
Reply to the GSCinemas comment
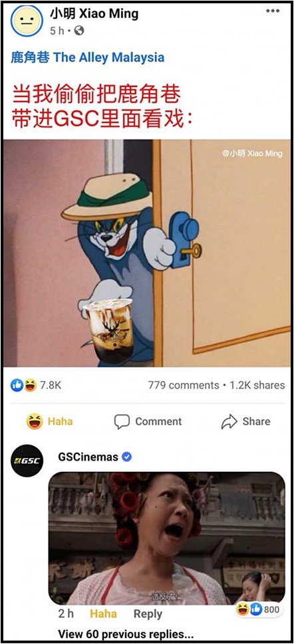[148, 614]
